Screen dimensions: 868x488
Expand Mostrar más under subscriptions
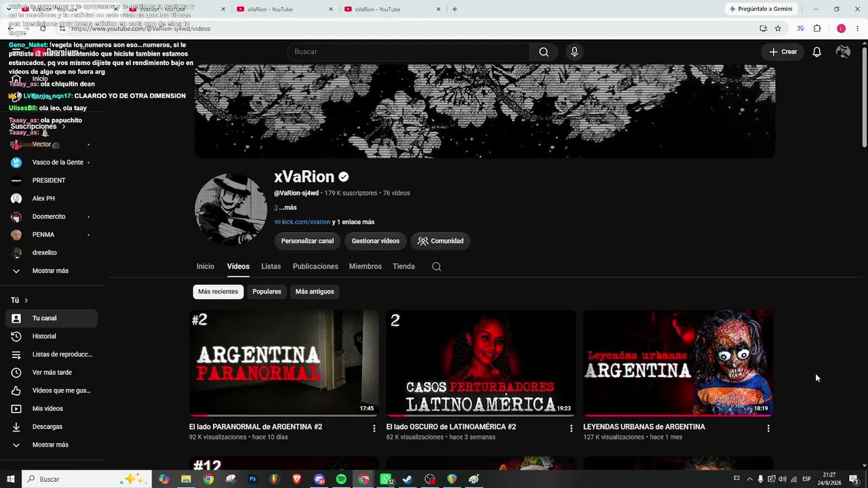point(52,270)
